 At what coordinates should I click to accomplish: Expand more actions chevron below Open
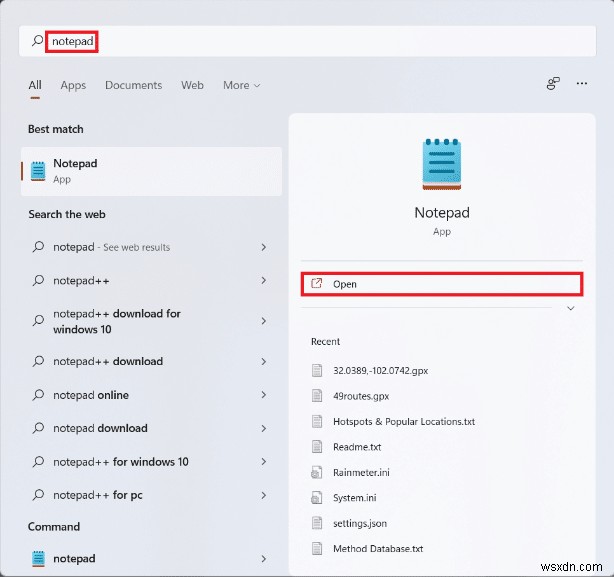coord(571,308)
